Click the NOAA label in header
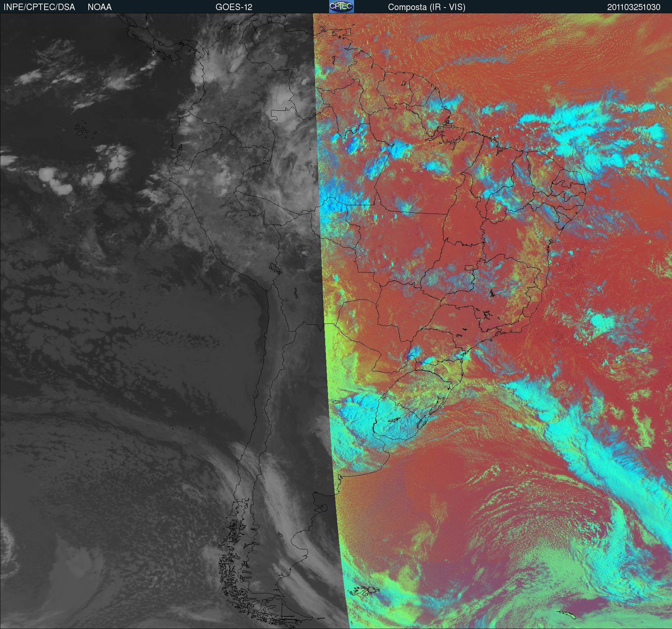The width and height of the screenshot is (672, 629). tap(100, 7)
